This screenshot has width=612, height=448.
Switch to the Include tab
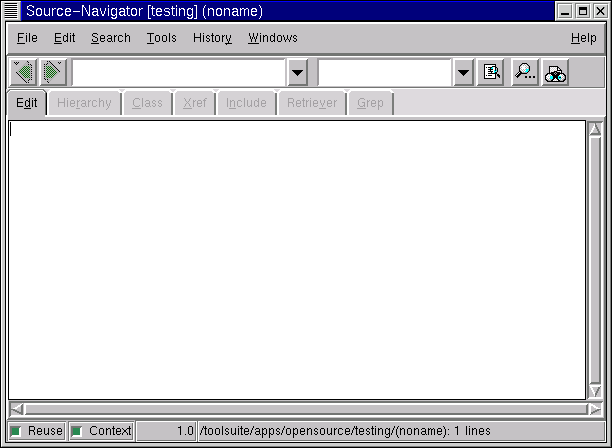coord(246,103)
